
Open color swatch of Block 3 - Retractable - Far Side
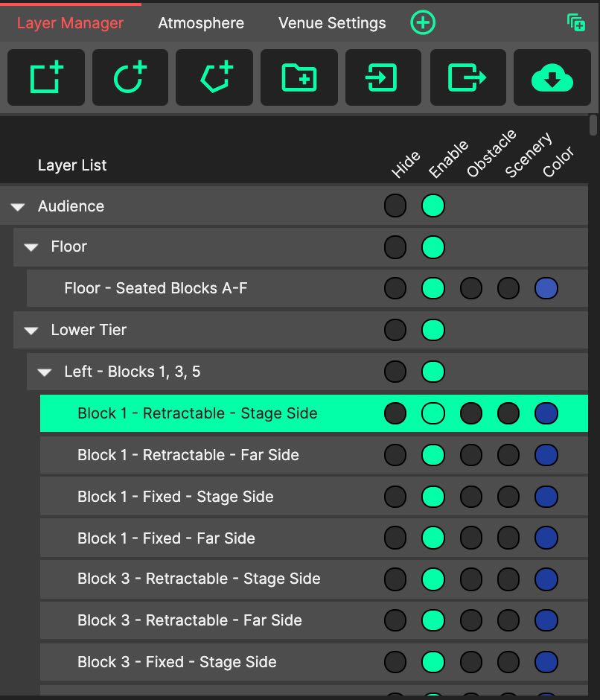point(546,620)
